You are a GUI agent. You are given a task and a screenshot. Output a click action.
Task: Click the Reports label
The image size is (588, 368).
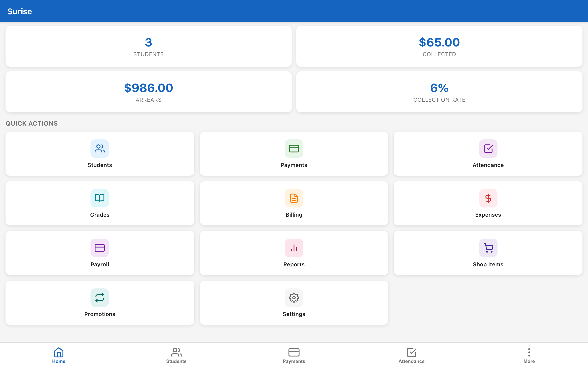294,264
